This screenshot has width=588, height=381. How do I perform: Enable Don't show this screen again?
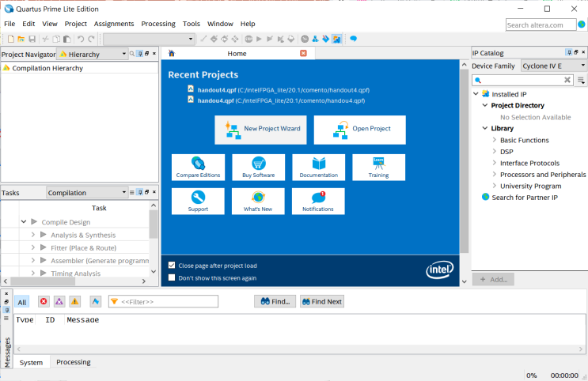(172, 277)
